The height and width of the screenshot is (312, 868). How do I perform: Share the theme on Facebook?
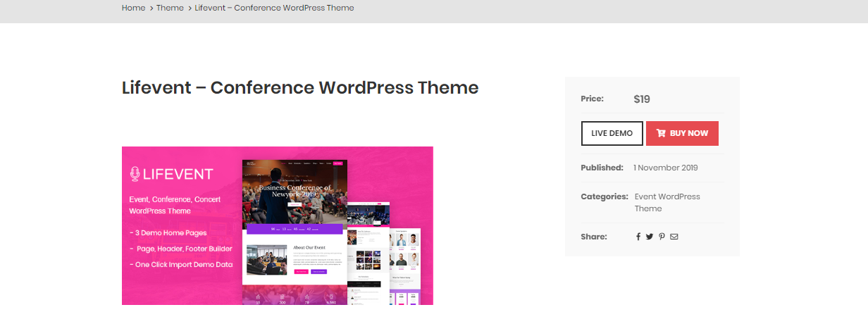[638, 237]
